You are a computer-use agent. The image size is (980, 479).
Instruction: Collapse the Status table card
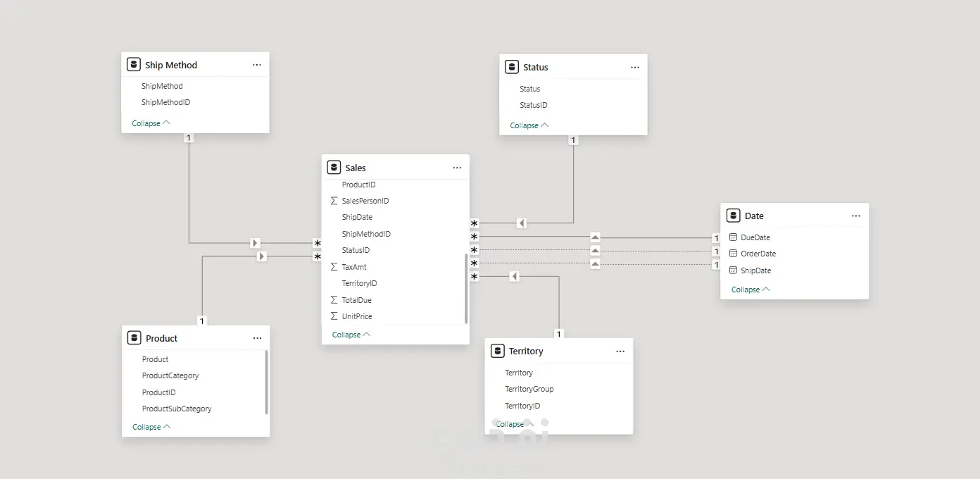[529, 125]
